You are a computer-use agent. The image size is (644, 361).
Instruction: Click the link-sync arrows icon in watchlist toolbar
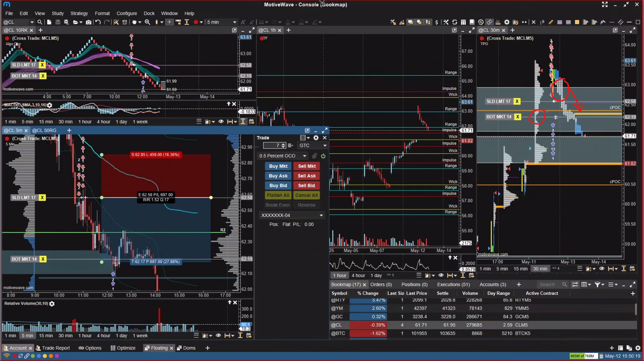[575, 284]
